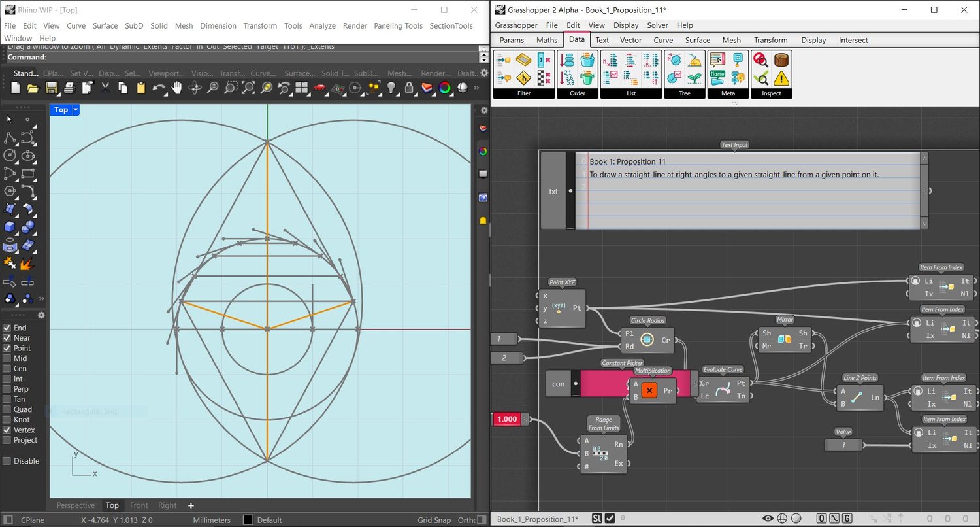Select the Box solid tool in sidebar

[10, 227]
